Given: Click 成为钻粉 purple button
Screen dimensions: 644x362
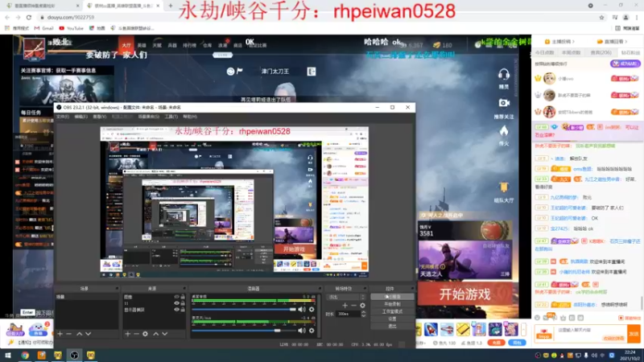Looking at the screenshot, I should pos(625,64).
